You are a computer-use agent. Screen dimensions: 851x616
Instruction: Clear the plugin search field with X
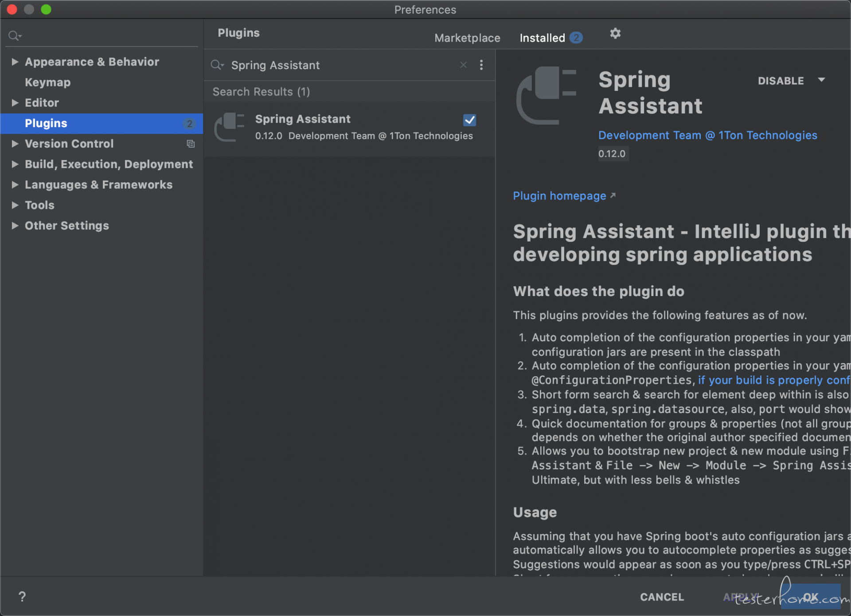coord(463,65)
